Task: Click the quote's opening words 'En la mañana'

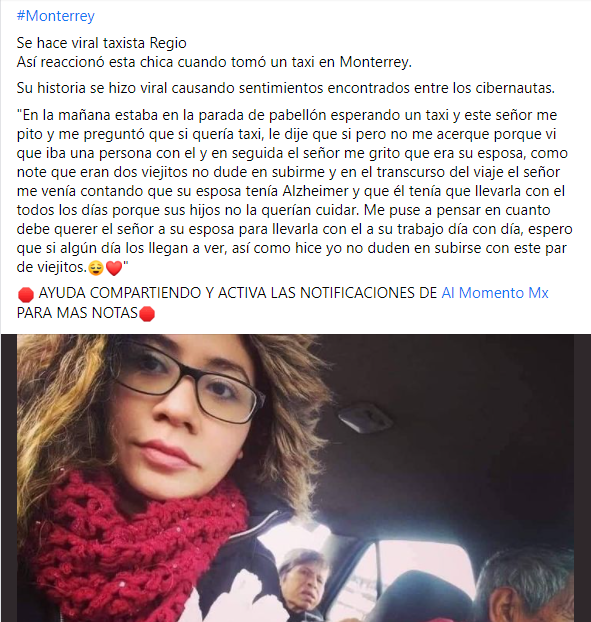Action: point(65,115)
